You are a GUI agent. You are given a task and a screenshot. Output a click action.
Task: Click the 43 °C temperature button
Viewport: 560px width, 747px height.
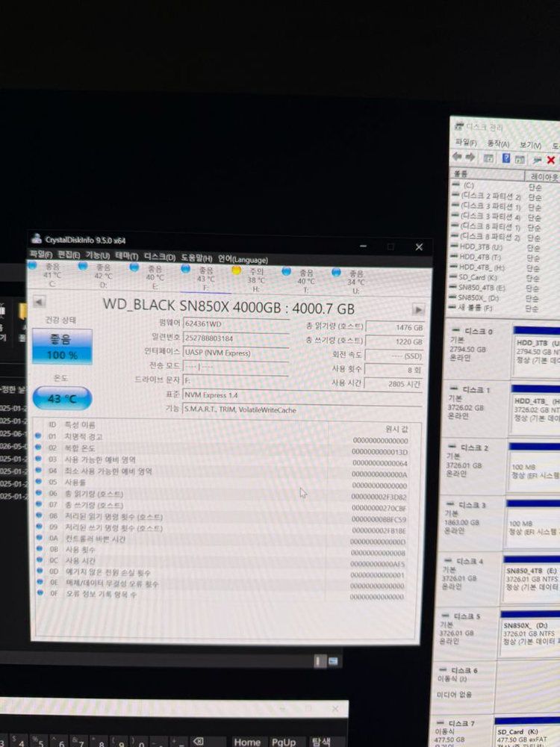[62, 398]
